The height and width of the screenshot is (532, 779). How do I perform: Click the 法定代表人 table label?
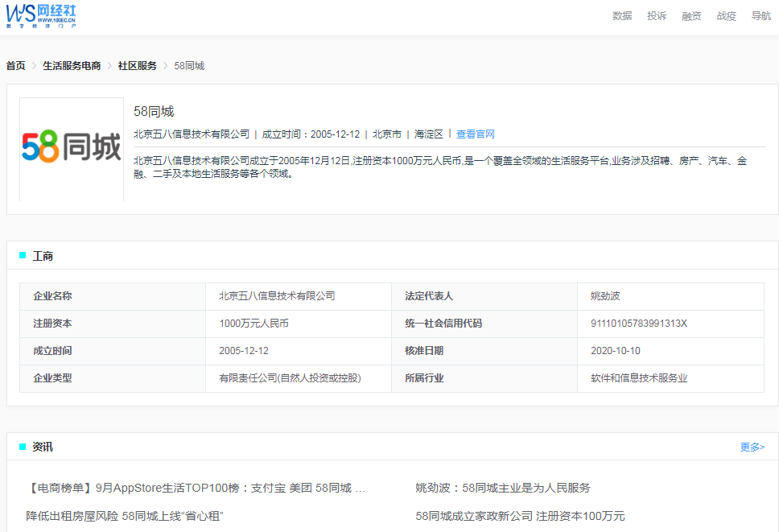click(429, 296)
